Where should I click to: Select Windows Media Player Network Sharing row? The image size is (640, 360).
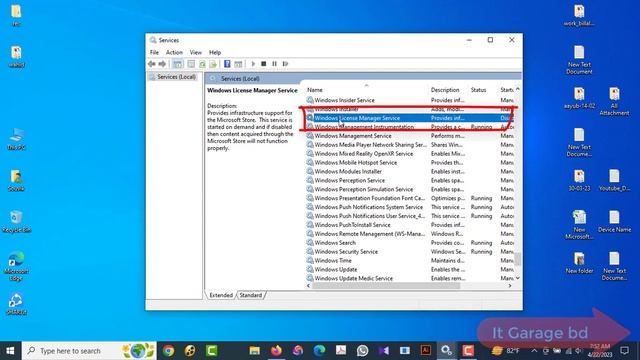point(410,145)
